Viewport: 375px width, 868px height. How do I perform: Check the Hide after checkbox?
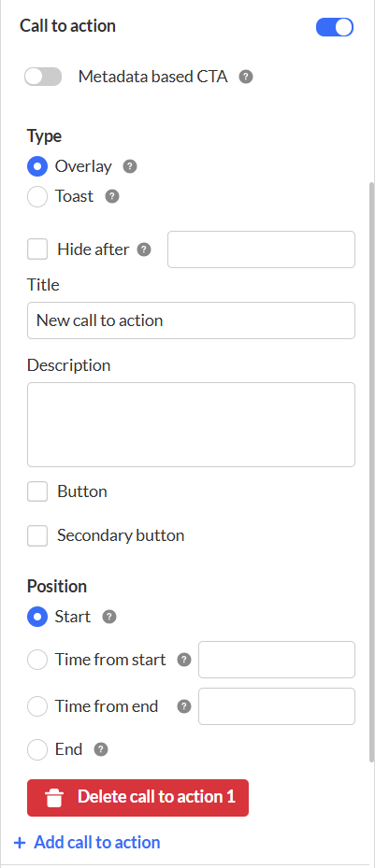tap(37, 249)
